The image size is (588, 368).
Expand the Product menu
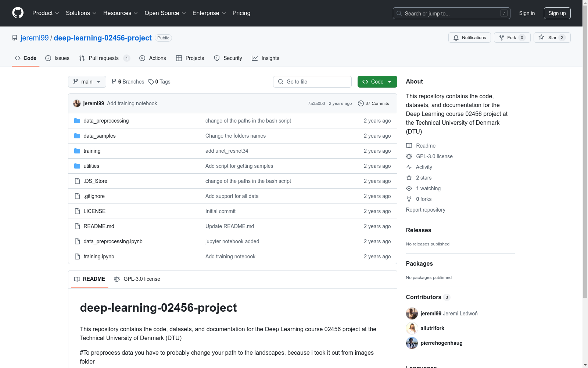pyautogui.click(x=46, y=13)
